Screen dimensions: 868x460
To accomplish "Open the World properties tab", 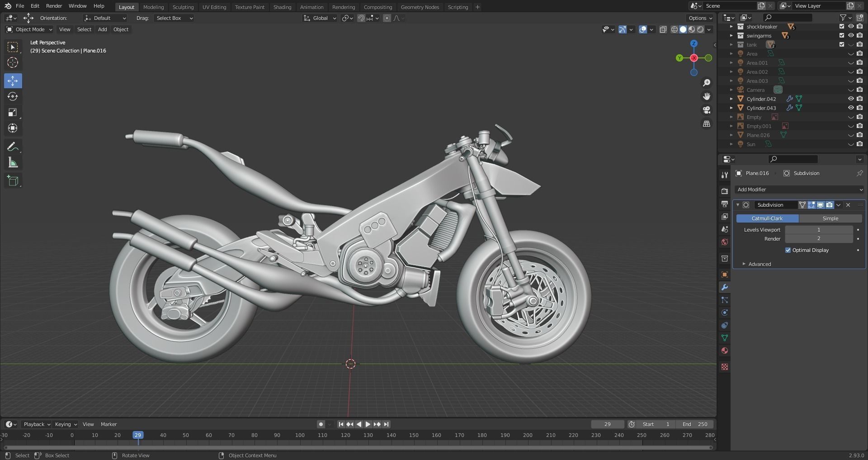I will (725, 242).
